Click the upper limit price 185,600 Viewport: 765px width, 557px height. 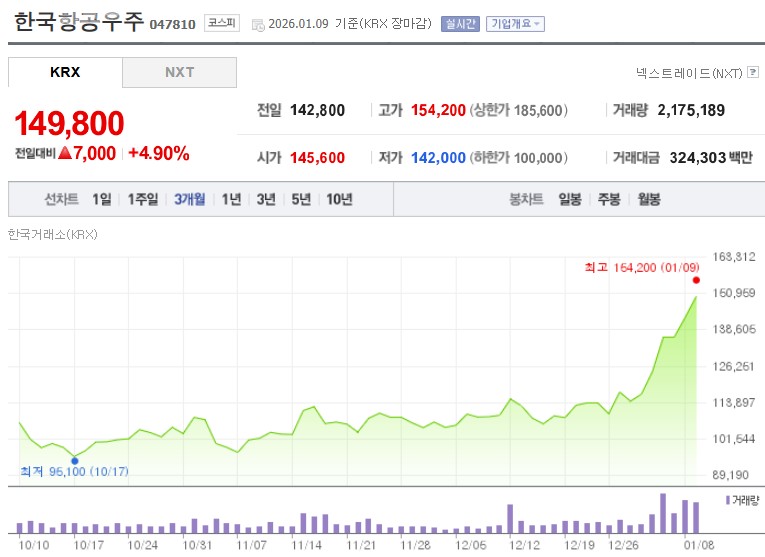(x=538, y=111)
